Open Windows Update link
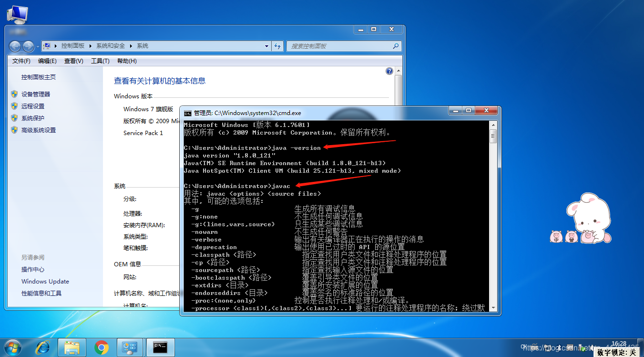 [45, 281]
